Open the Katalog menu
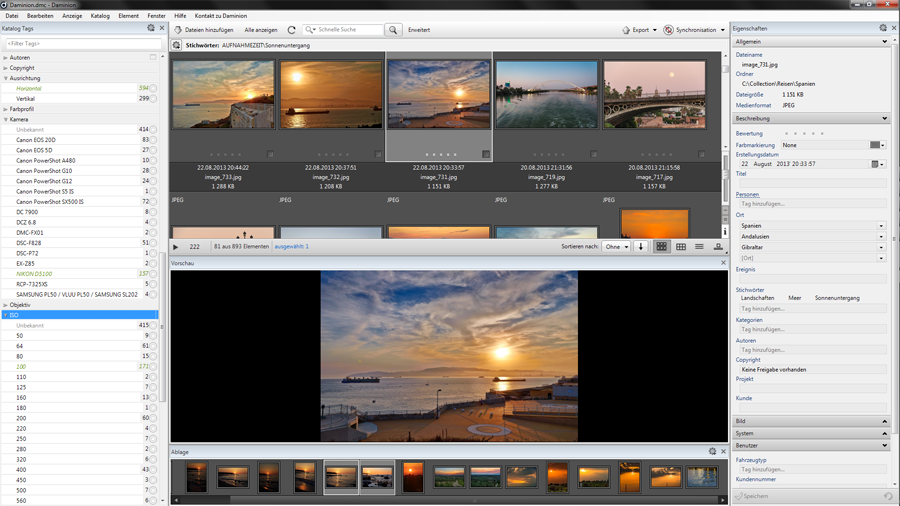This screenshot has height=506, width=900. click(x=100, y=16)
